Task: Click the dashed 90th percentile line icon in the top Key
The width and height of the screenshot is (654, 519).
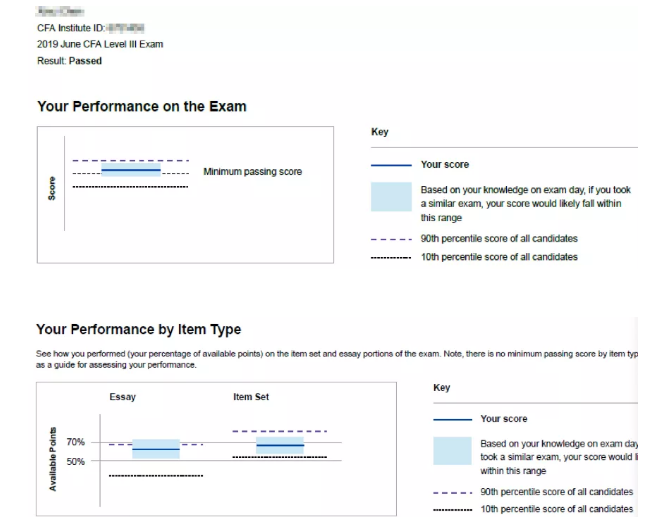Action: pyautogui.click(x=391, y=239)
